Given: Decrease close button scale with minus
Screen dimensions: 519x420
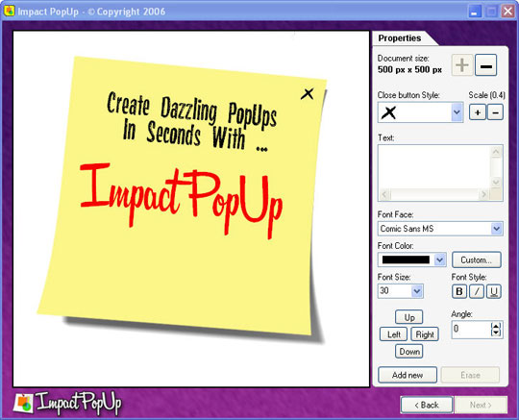Looking at the screenshot, I should pos(496,112).
